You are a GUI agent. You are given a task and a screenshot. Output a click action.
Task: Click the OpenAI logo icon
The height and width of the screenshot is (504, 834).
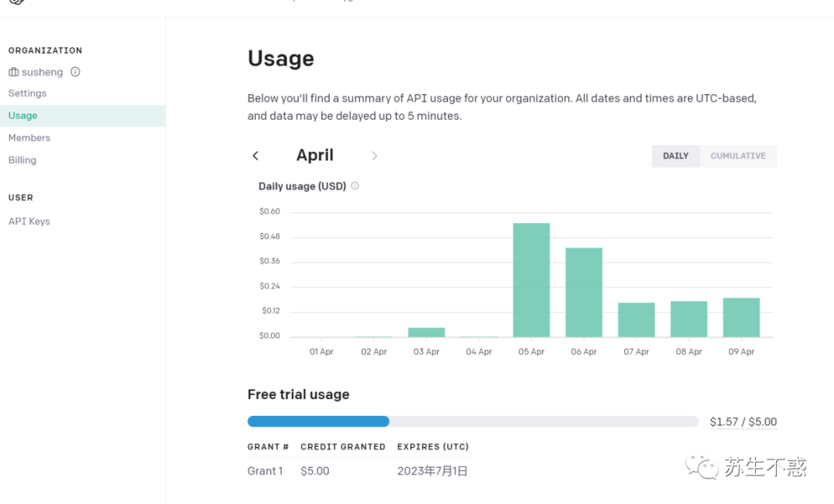point(17,2)
